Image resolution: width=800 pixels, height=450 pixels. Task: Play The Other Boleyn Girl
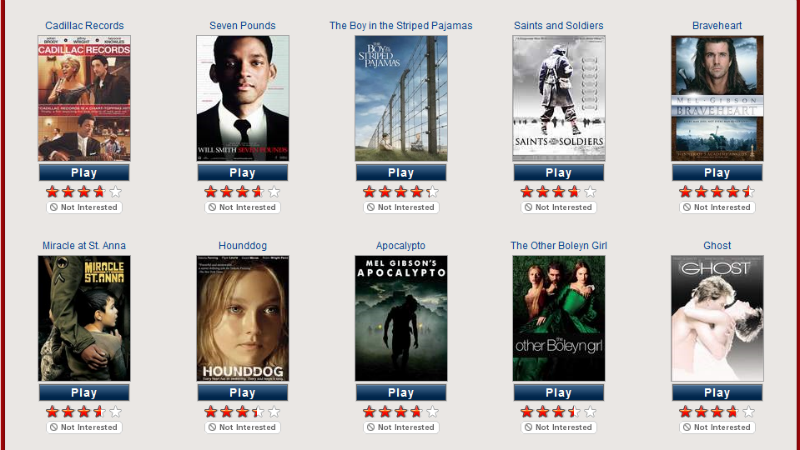pyautogui.click(x=559, y=392)
